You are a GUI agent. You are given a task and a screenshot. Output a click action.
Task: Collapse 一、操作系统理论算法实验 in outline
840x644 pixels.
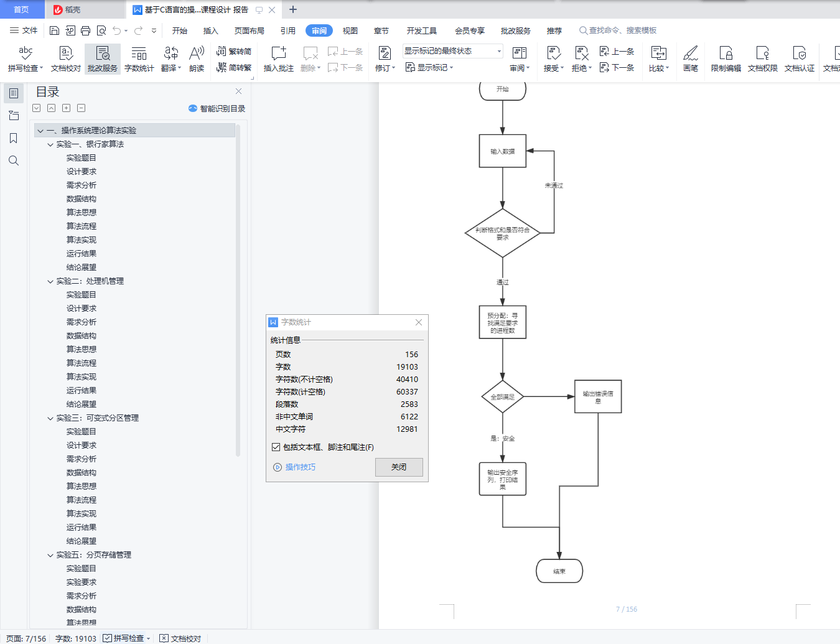(40, 131)
